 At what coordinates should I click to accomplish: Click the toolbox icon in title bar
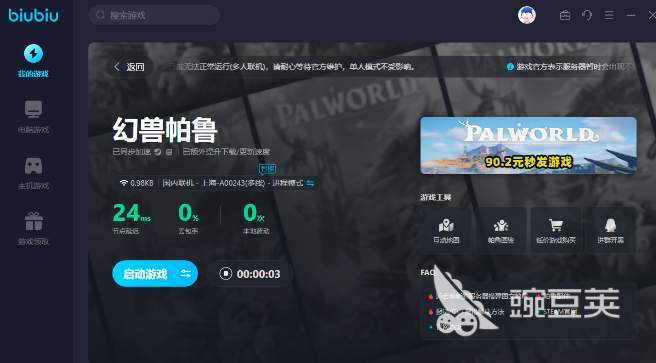(x=565, y=15)
